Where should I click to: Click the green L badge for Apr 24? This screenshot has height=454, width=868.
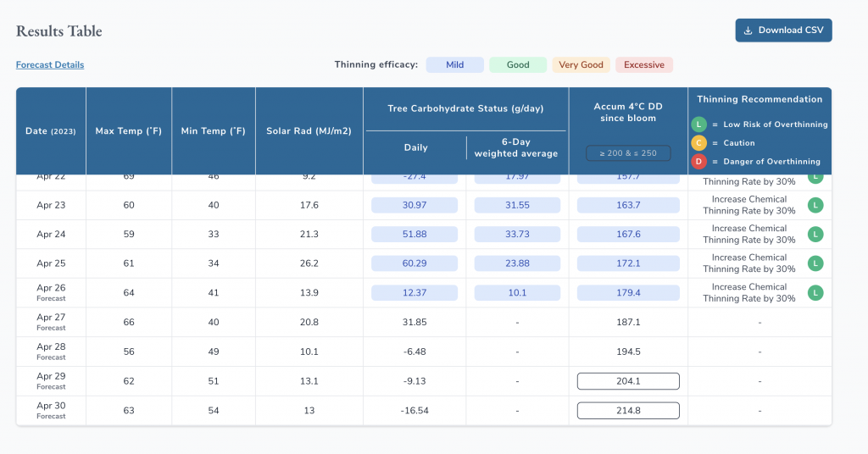click(x=815, y=235)
